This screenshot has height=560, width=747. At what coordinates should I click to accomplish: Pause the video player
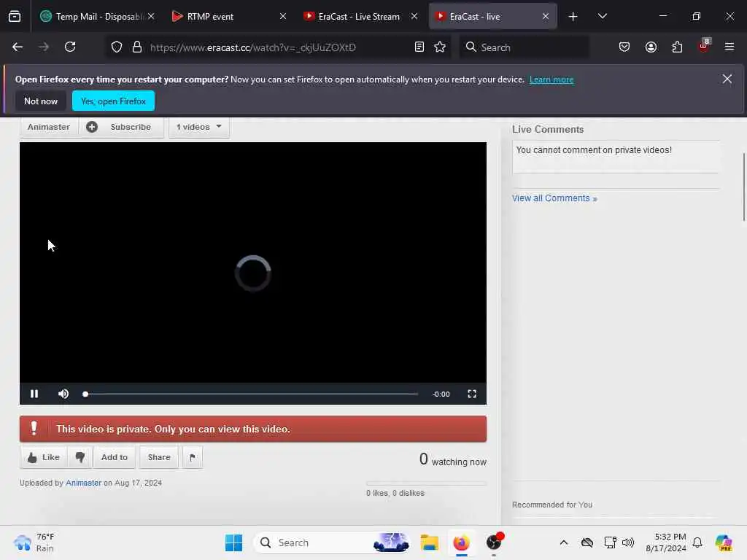34,394
